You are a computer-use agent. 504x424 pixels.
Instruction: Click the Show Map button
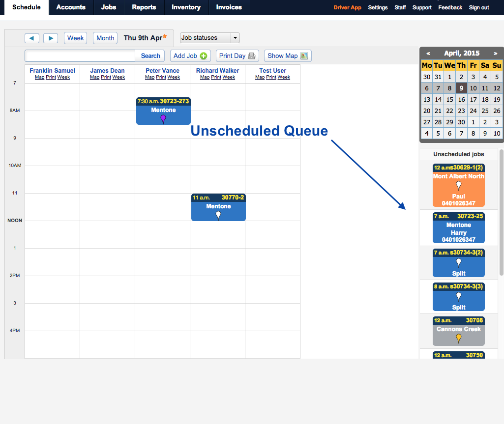[288, 56]
